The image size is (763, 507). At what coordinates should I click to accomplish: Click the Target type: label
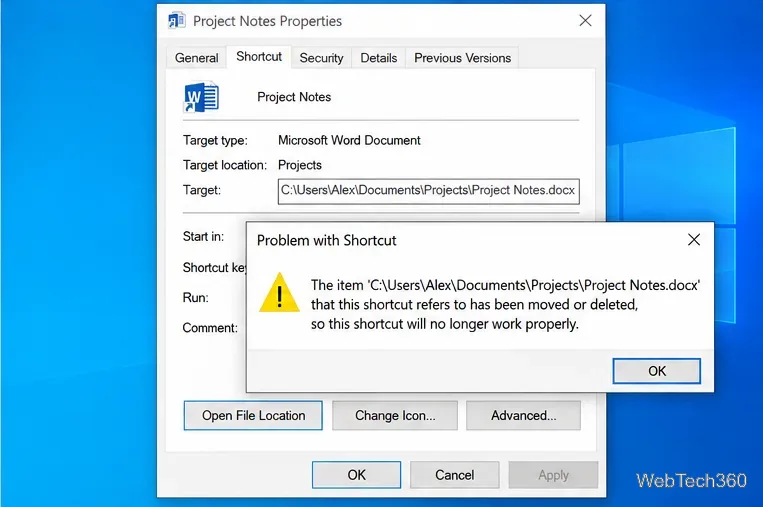[x=215, y=141]
